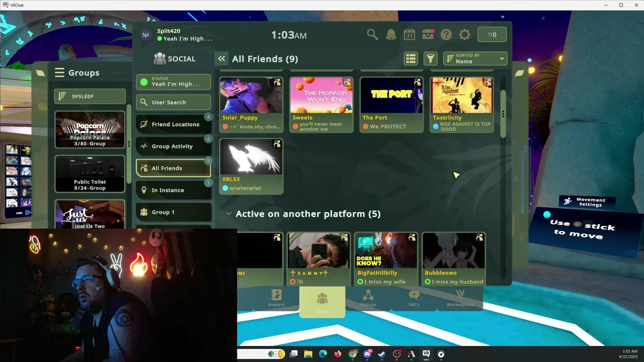Click the VRChat taskbar icon
The image size is (644, 362).
point(426,354)
